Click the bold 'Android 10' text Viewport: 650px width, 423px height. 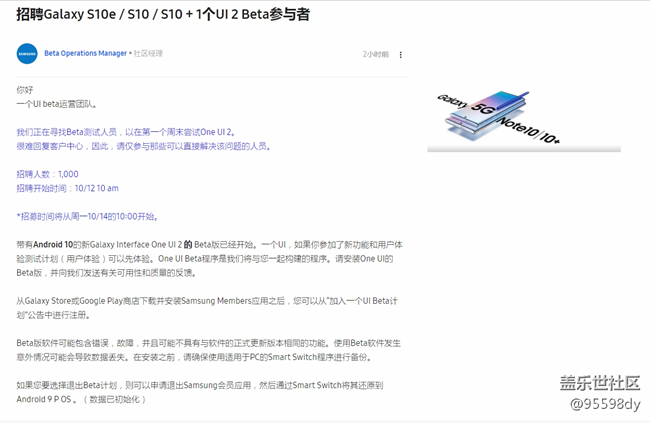click(53, 245)
